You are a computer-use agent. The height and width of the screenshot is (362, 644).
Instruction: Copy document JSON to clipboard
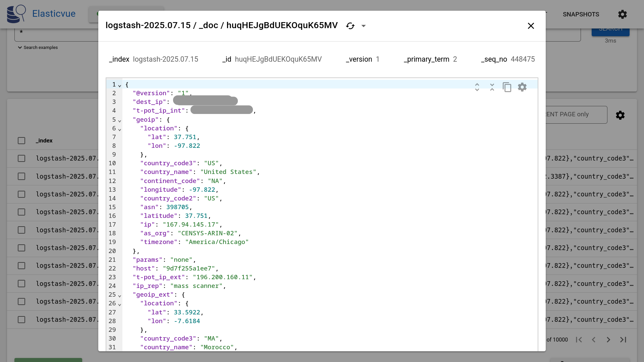(507, 87)
